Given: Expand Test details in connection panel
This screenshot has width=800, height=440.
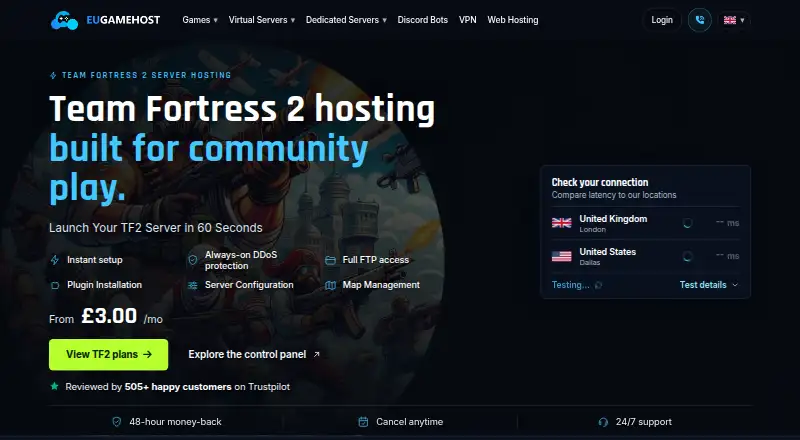Looking at the screenshot, I should pyautogui.click(x=709, y=285).
